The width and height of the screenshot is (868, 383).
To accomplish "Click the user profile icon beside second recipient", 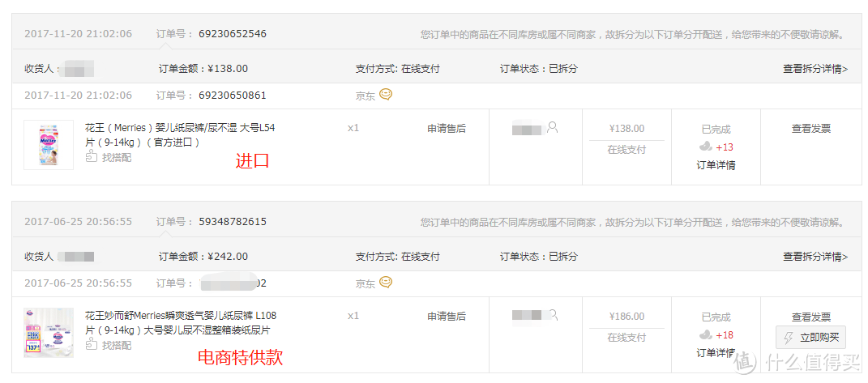I will [x=552, y=316].
